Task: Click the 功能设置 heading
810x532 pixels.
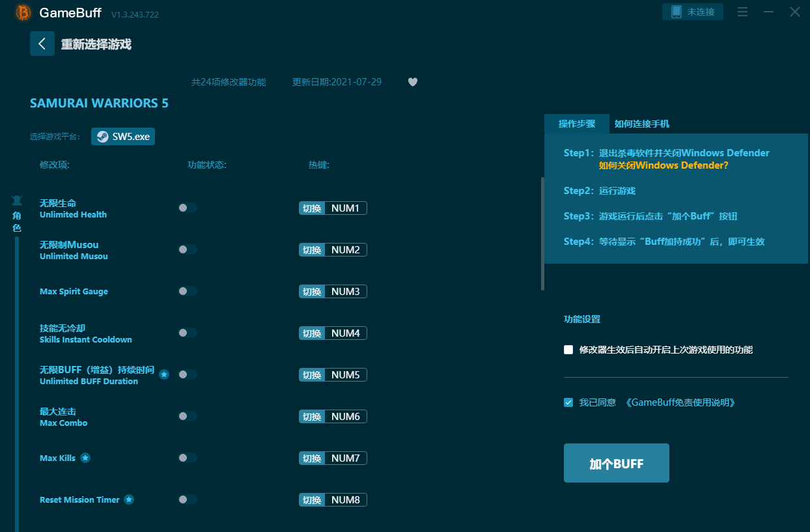Action: coord(582,319)
